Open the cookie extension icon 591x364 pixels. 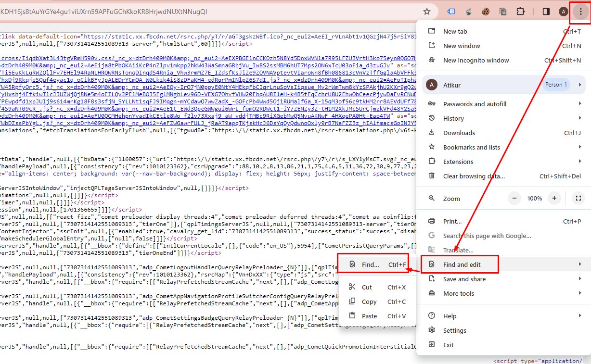486,12
